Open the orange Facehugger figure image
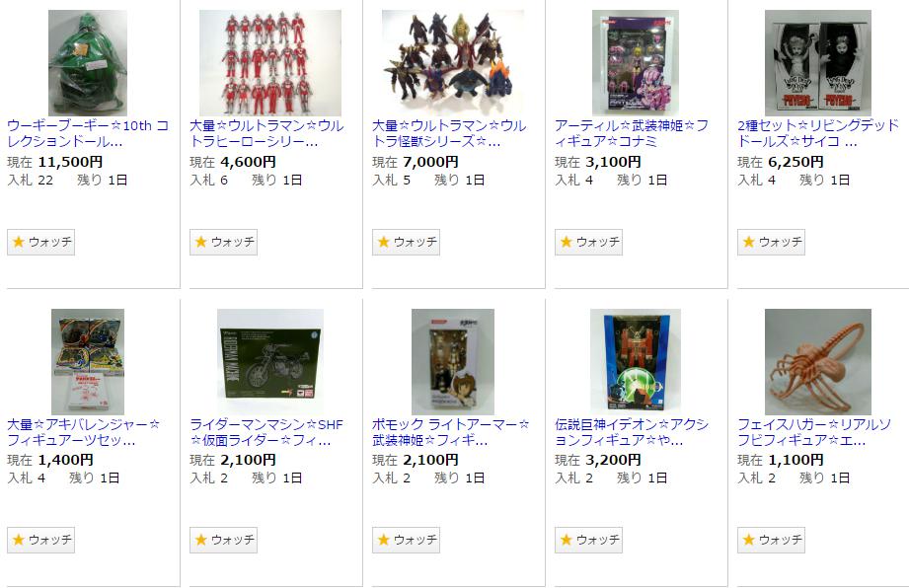The width and height of the screenshot is (909, 588). tap(818, 361)
